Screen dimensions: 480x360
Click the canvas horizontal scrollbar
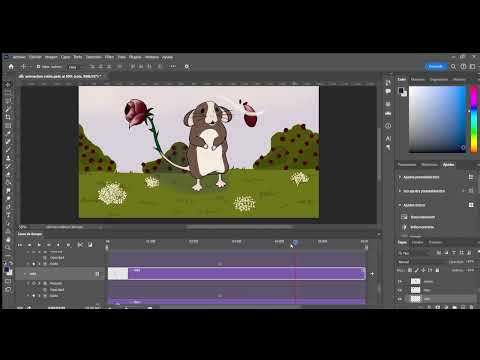point(239,227)
